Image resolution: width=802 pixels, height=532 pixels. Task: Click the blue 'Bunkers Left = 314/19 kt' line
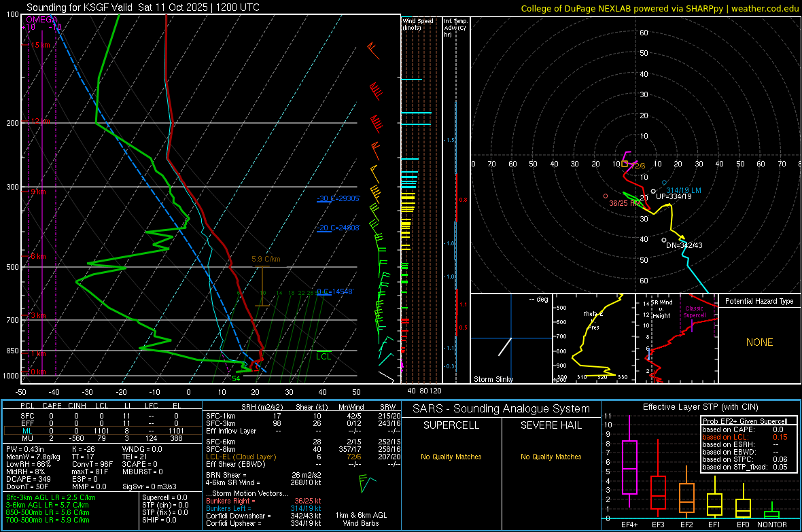tap(264, 508)
